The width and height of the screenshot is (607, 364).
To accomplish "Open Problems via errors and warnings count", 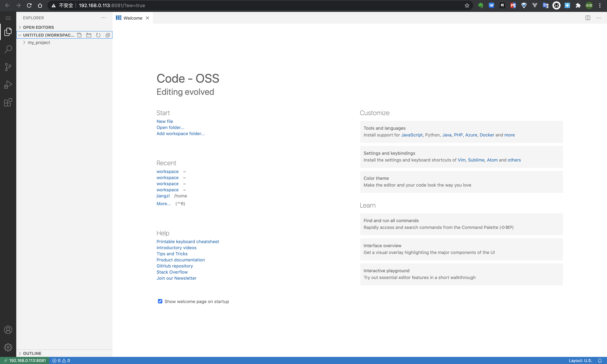I will click(x=61, y=360).
